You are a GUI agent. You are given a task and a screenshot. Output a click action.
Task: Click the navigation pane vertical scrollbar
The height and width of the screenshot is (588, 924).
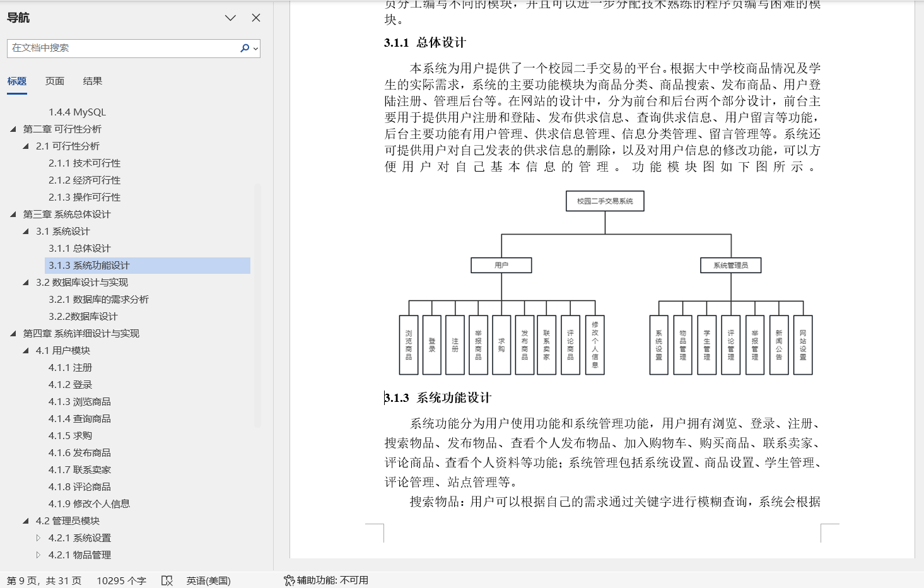[257, 306]
